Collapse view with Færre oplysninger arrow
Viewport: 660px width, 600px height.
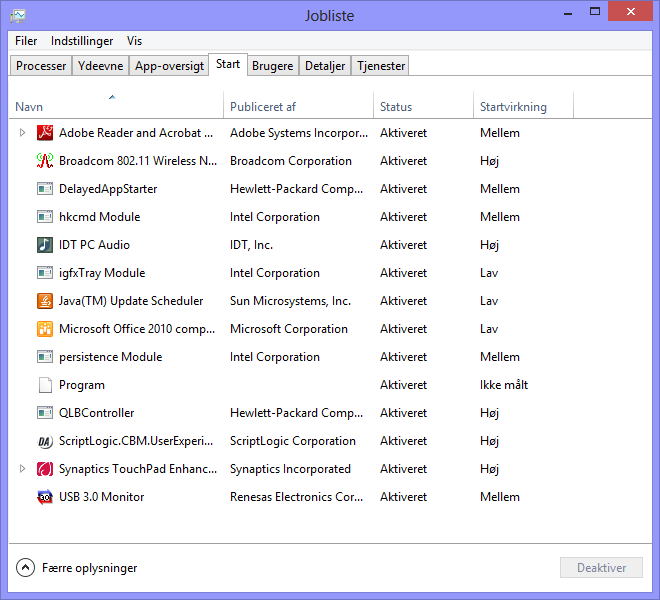(26, 568)
